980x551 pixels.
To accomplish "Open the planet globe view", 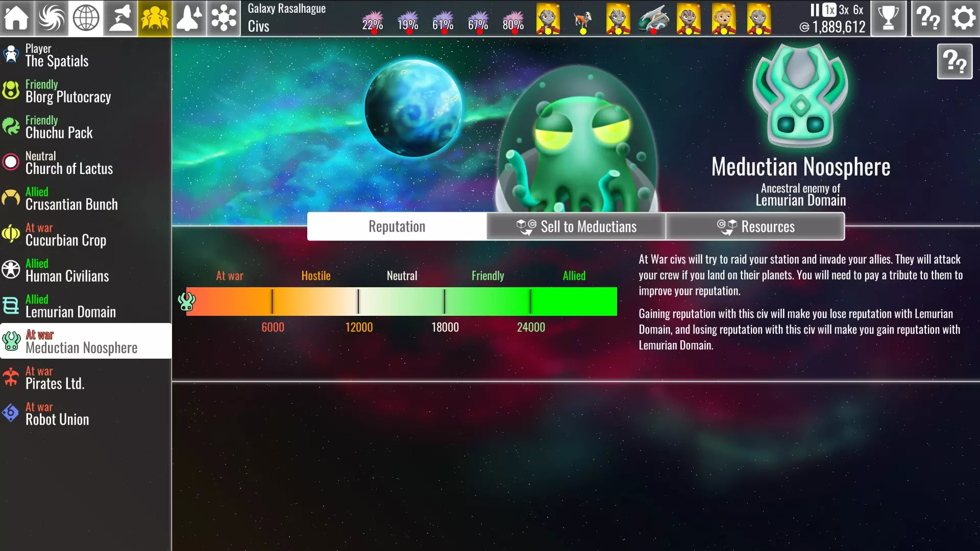I will (86, 18).
